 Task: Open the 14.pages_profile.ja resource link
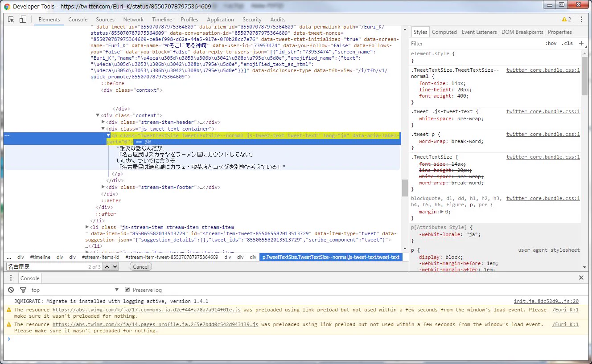155,325
